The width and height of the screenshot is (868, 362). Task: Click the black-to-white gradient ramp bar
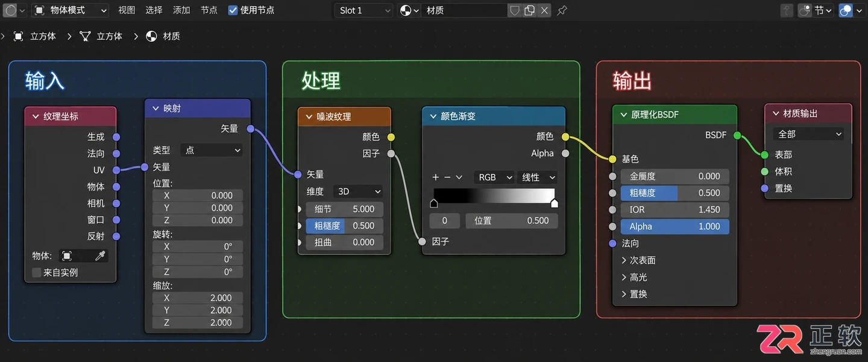[x=494, y=195]
